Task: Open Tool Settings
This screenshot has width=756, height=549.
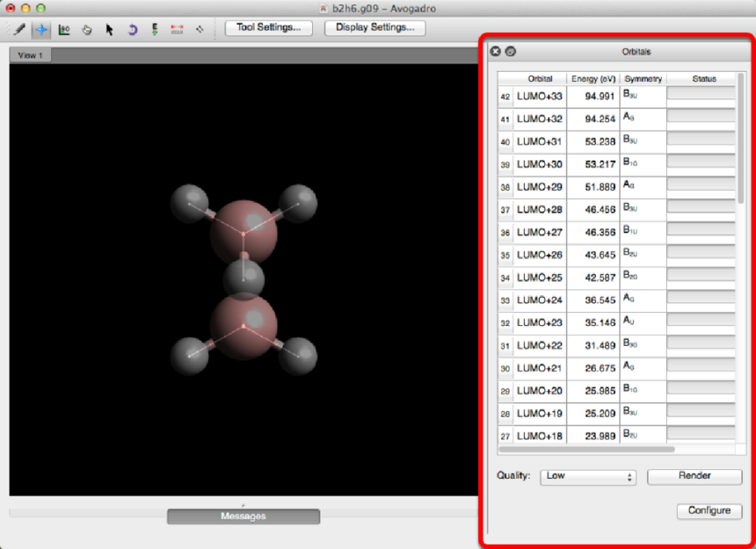Action: 268,27
